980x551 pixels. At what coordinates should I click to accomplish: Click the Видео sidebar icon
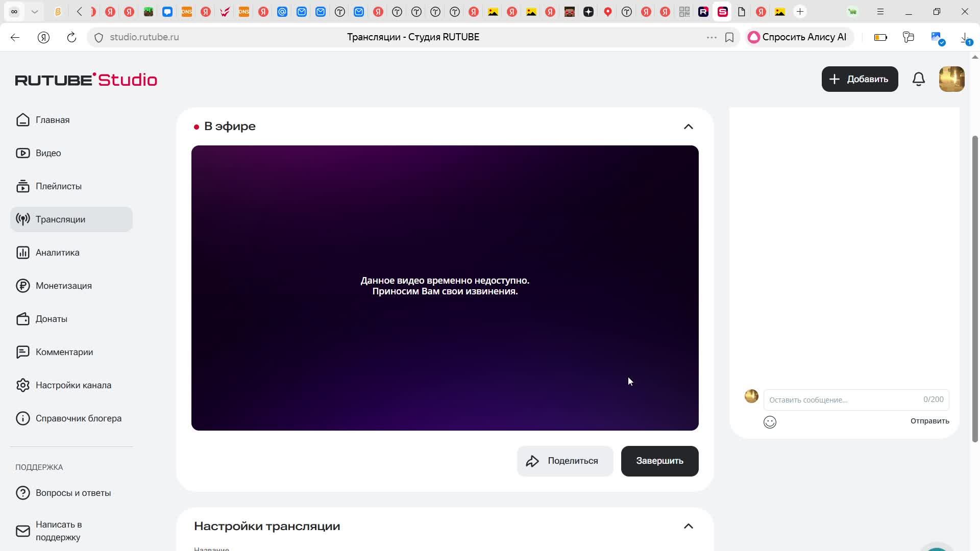[x=23, y=153]
